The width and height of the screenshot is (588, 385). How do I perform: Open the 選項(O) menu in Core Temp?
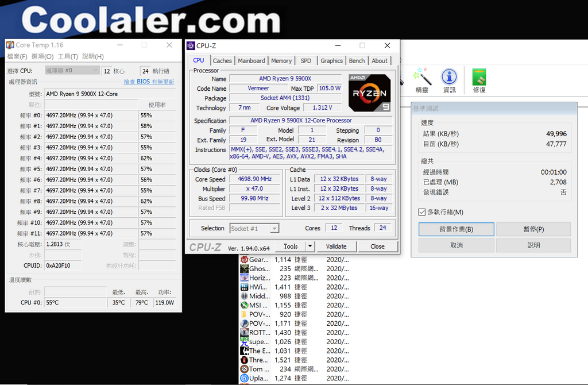42,56
